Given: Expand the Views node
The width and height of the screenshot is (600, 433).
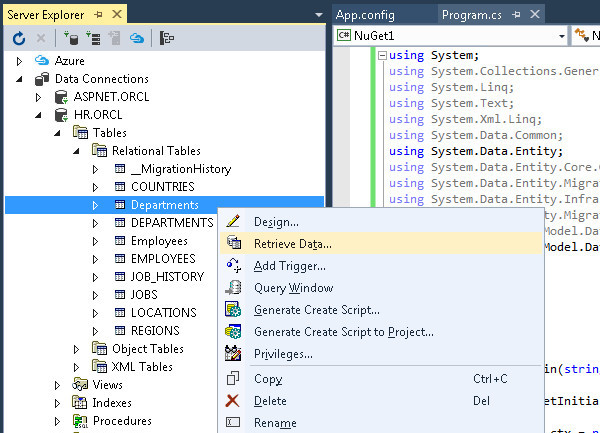Looking at the screenshot, I should 57,385.
